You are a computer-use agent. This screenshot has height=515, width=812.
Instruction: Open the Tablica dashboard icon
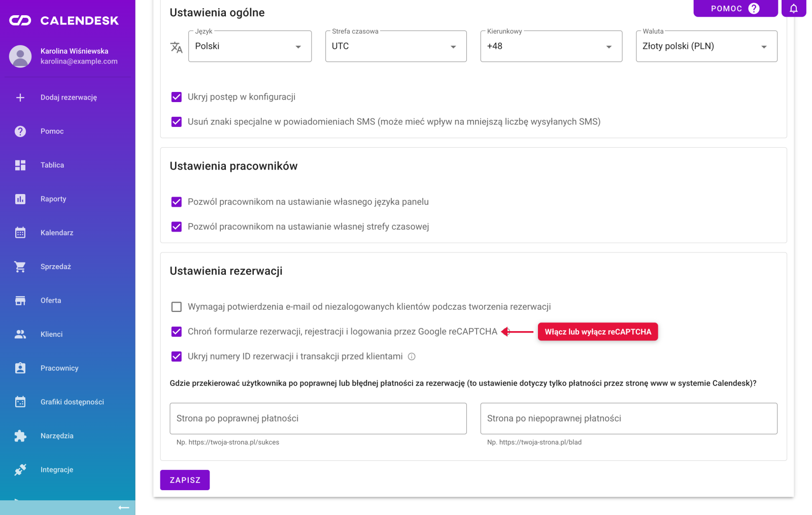coord(20,165)
